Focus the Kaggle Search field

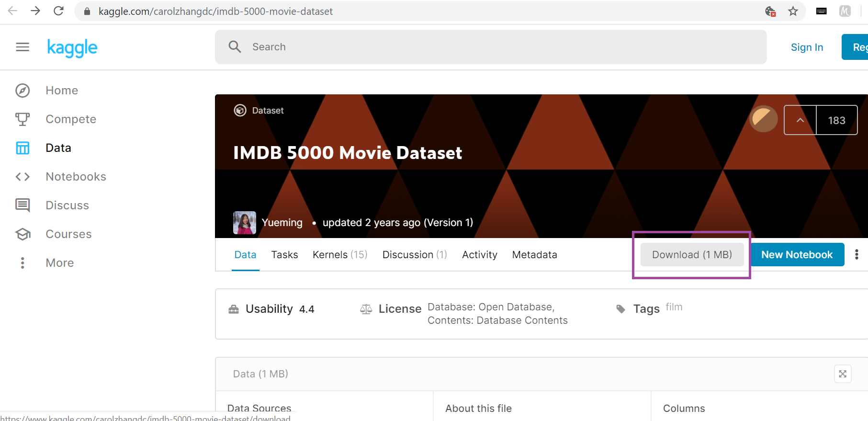click(491, 47)
